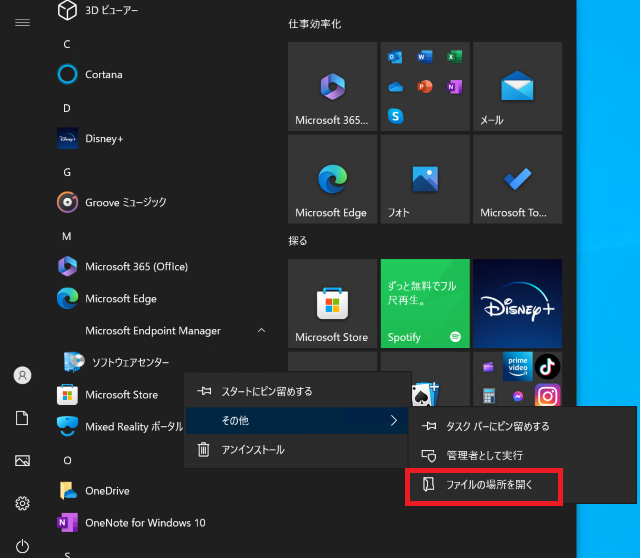Open the メール tile

click(x=517, y=87)
